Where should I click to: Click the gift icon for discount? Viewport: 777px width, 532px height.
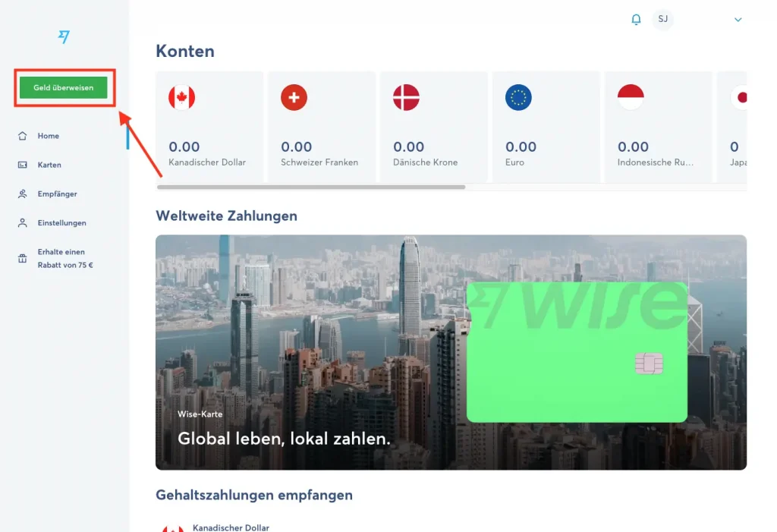click(x=22, y=258)
